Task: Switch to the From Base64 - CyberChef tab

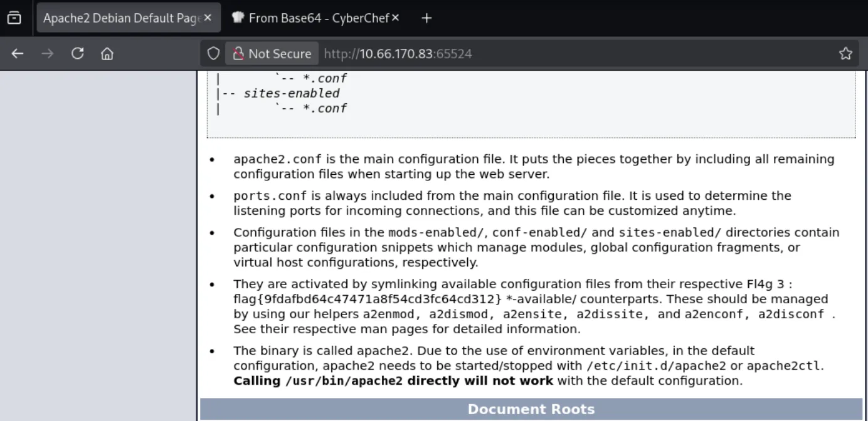Action: coord(315,18)
